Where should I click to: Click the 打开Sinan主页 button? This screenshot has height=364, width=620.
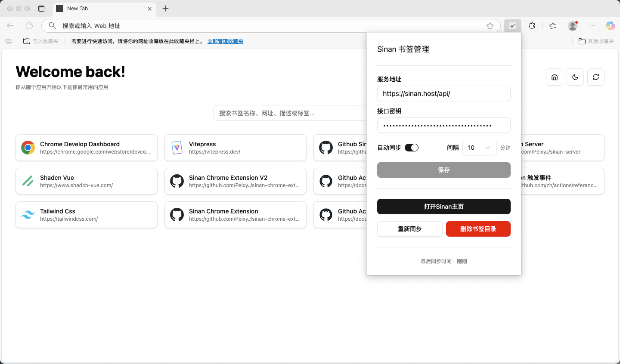click(444, 207)
